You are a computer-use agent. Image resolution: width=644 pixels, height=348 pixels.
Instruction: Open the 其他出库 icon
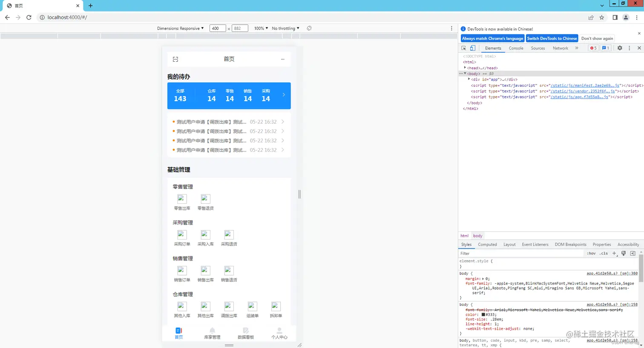(205, 306)
